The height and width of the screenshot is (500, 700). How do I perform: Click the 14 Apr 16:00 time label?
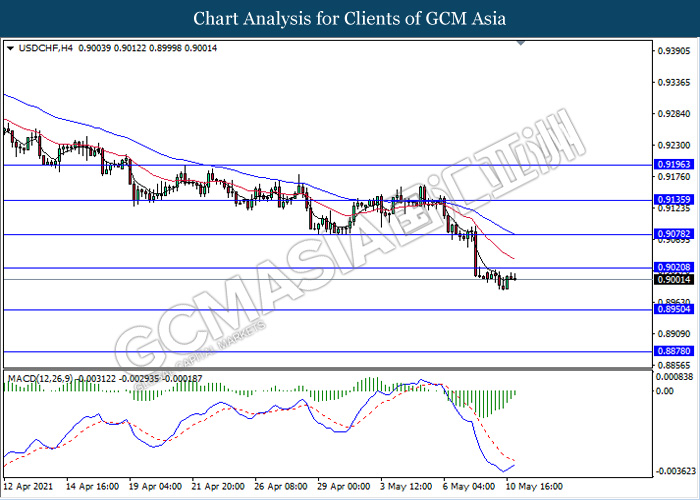(92, 486)
